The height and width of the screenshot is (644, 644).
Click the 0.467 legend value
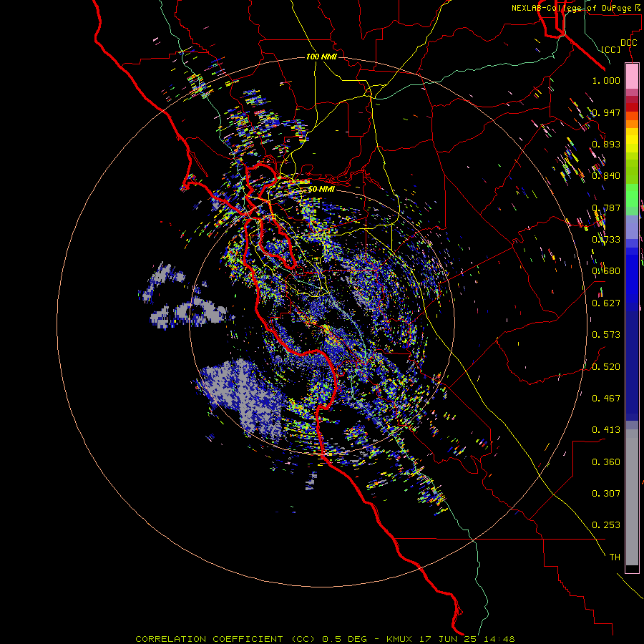tap(606, 399)
